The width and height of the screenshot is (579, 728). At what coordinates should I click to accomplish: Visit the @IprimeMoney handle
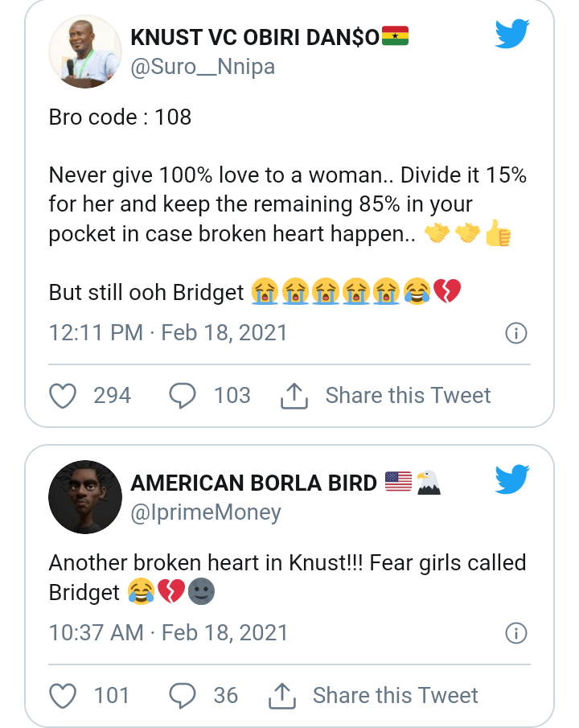pyautogui.click(x=206, y=512)
